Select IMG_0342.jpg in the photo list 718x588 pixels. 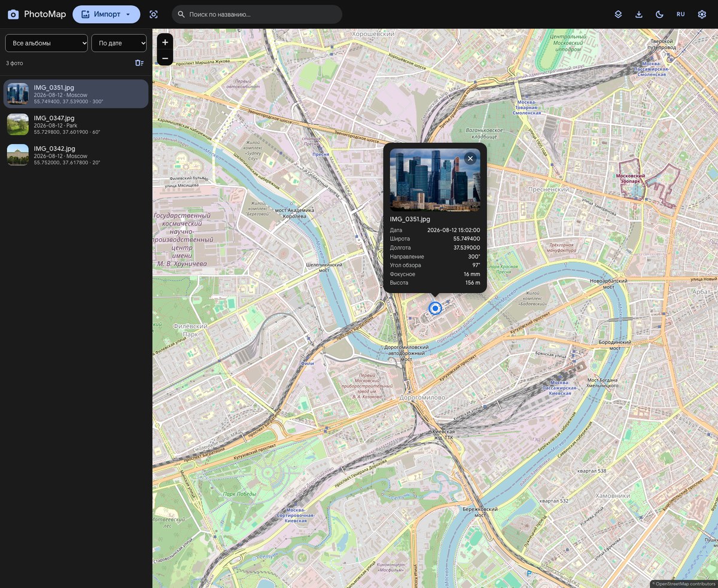(76, 155)
